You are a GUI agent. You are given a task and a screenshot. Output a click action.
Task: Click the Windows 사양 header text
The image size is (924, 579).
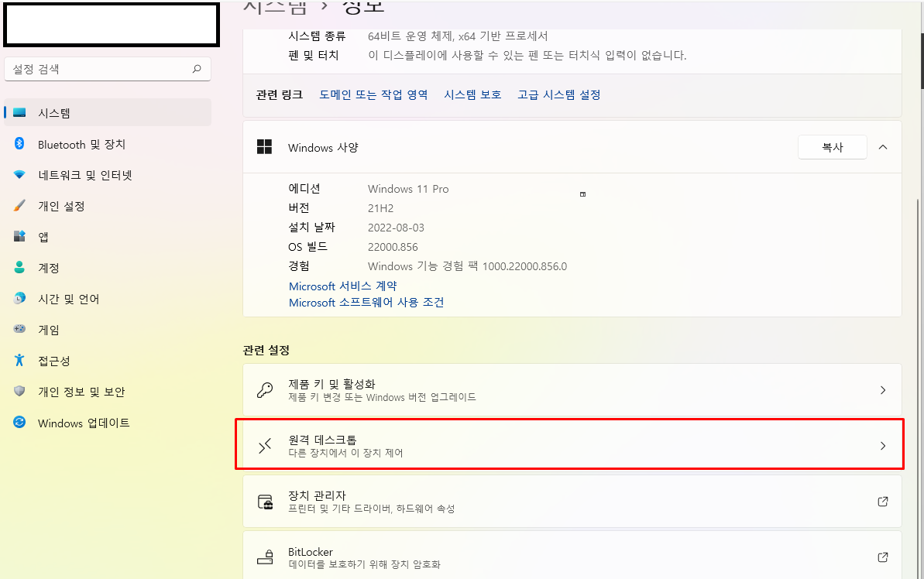[323, 148]
